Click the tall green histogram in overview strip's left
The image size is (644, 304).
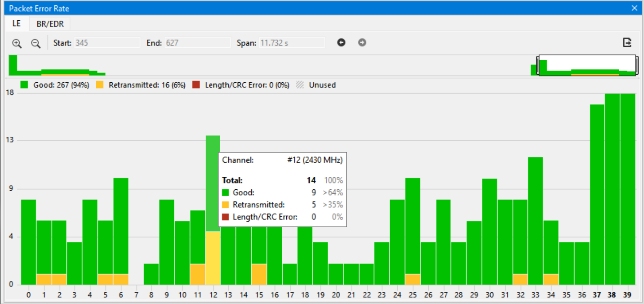pyautogui.click(x=13, y=65)
